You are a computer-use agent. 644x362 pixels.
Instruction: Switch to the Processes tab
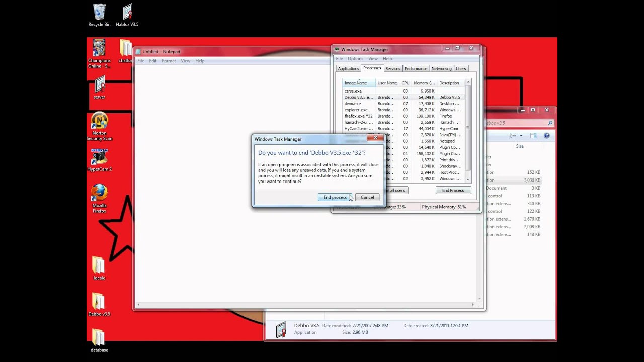pos(372,68)
